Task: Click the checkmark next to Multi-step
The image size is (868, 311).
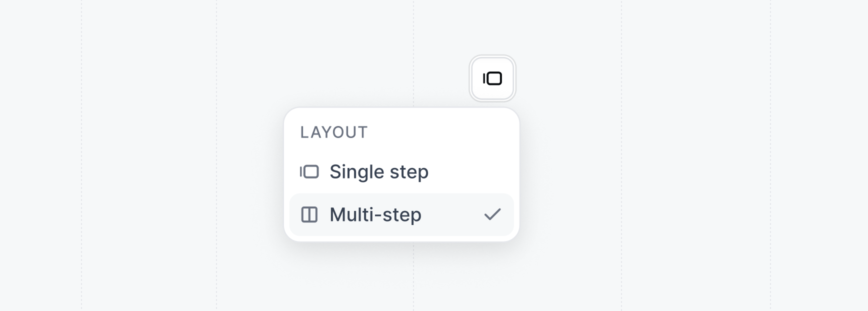Action: (x=493, y=214)
